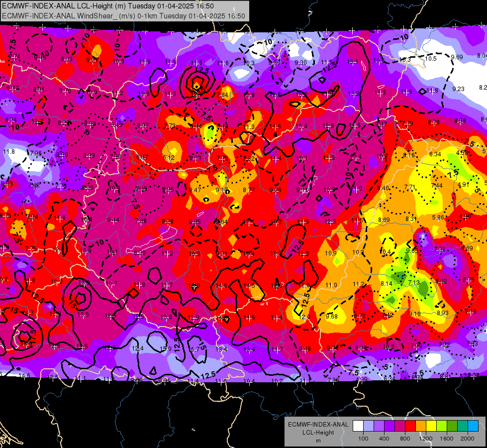Click the grid value 15.0

pyautogui.click(x=166, y=349)
